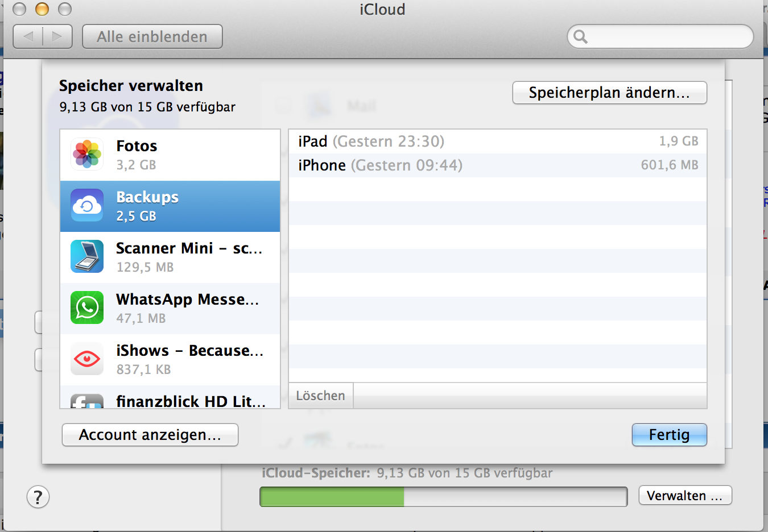Screen dimensions: 768x532
Task: Click the Fotos app icon
Action: point(87,154)
